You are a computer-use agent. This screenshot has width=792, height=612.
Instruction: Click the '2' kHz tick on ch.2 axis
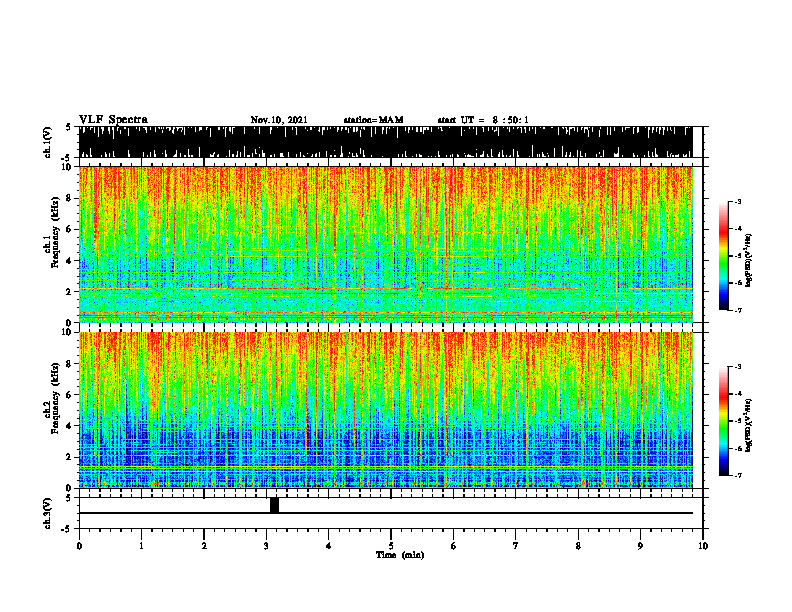pyautogui.click(x=70, y=457)
